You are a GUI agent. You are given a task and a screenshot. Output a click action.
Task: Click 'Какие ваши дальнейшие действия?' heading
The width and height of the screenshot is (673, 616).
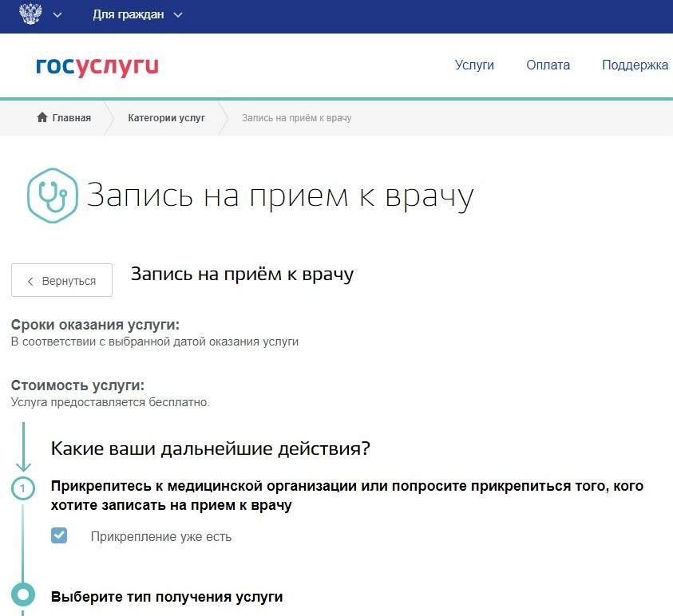point(210,448)
